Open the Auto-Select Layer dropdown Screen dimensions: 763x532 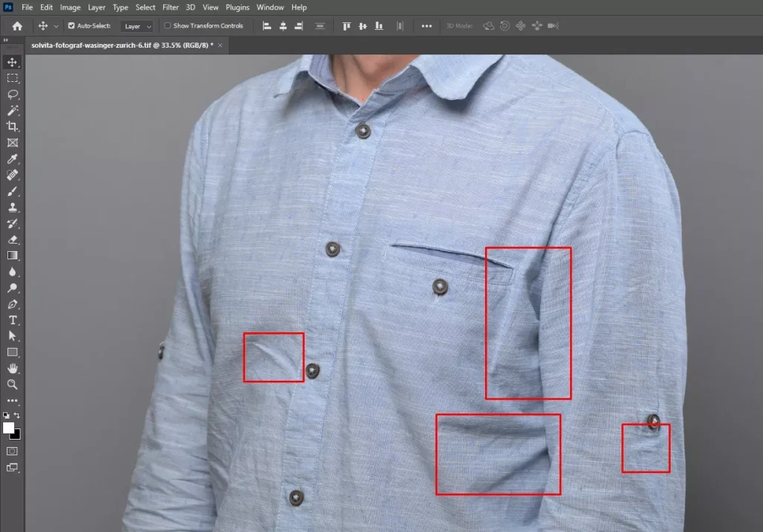(138, 26)
